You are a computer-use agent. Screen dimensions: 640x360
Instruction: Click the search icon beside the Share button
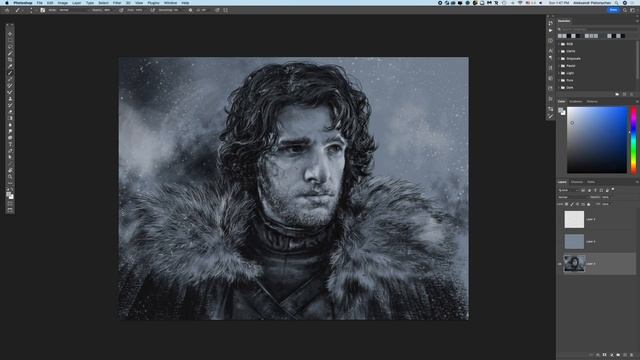pos(625,10)
